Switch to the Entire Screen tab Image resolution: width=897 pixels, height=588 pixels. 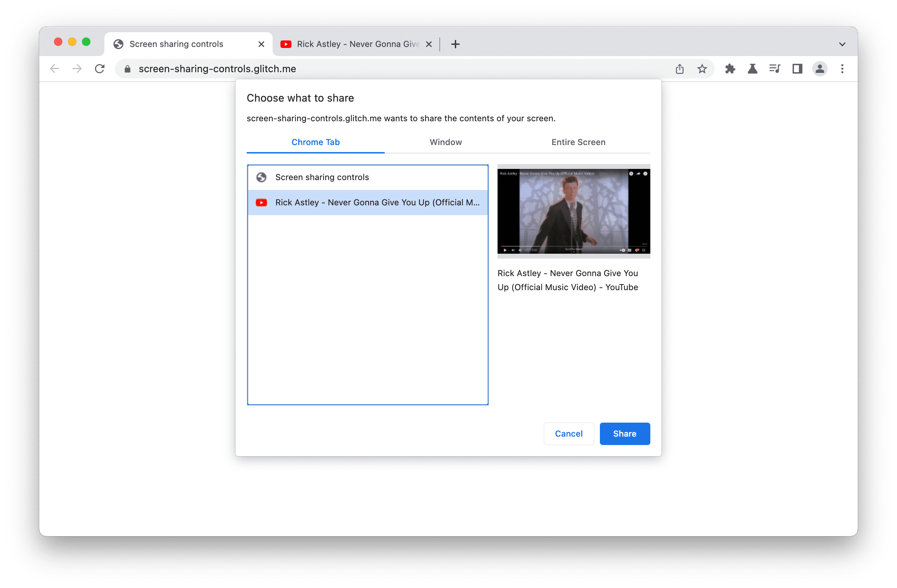coord(578,142)
